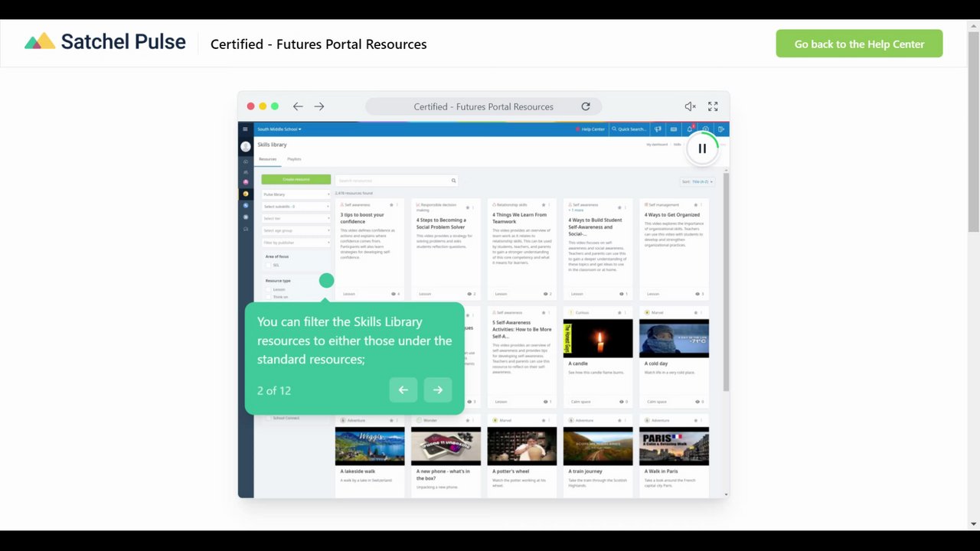980x551 pixels.
Task: Favorite the '4 Ways to Get Organized' card
Action: [x=696, y=205]
